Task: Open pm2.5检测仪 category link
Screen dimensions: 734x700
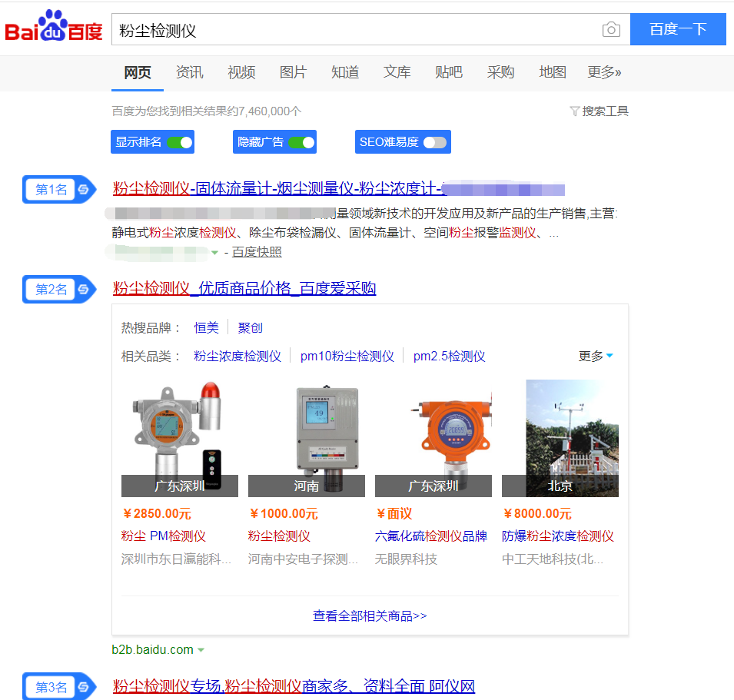Action: [x=450, y=356]
